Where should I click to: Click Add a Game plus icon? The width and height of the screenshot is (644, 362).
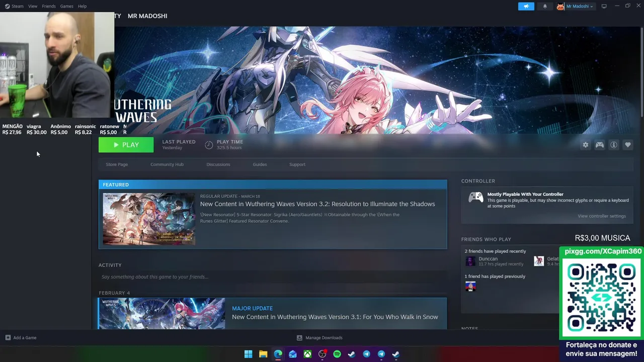(x=8, y=338)
